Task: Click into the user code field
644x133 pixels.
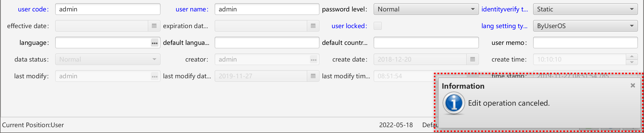Action: [x=108, y=9]
